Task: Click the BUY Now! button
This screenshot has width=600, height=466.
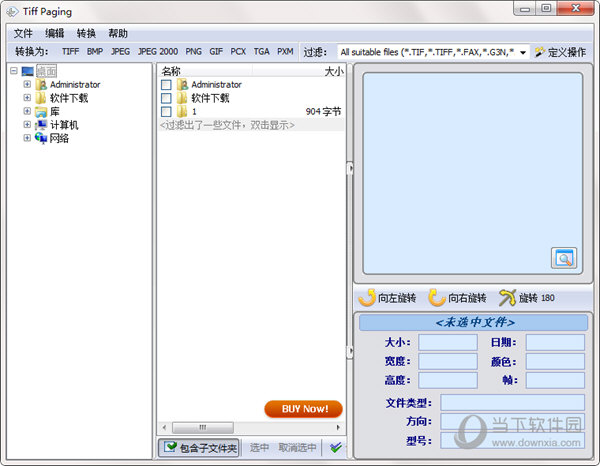Action: tap(303, 409)
